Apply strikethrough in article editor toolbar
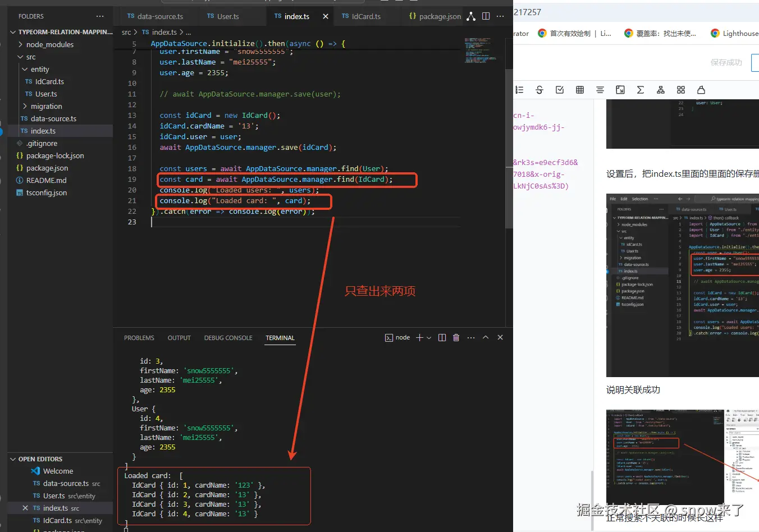 tap(539, 90)
